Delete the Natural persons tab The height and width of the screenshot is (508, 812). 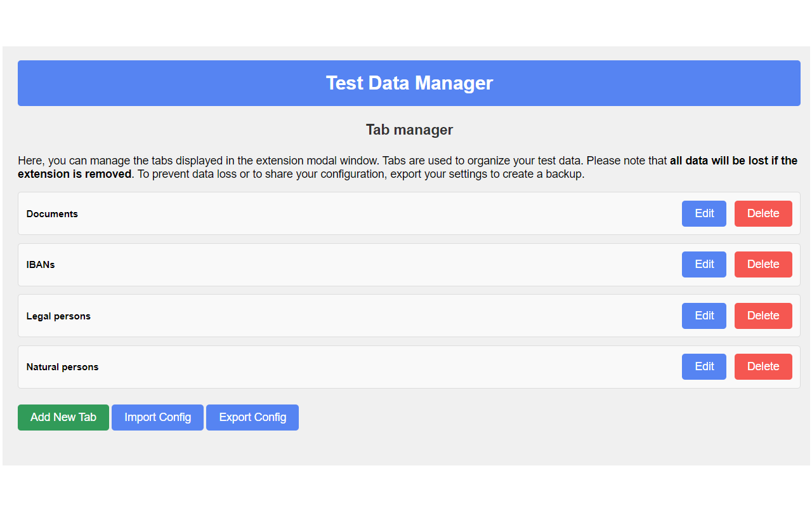pos(763,366)
